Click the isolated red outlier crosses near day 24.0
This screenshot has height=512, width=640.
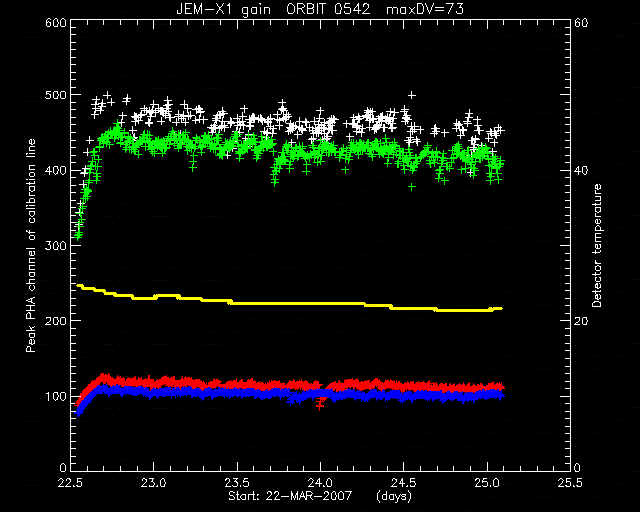(x=320, y=405)
